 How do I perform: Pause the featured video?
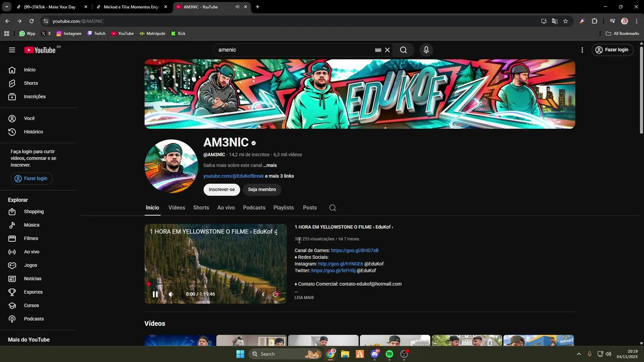155,294
